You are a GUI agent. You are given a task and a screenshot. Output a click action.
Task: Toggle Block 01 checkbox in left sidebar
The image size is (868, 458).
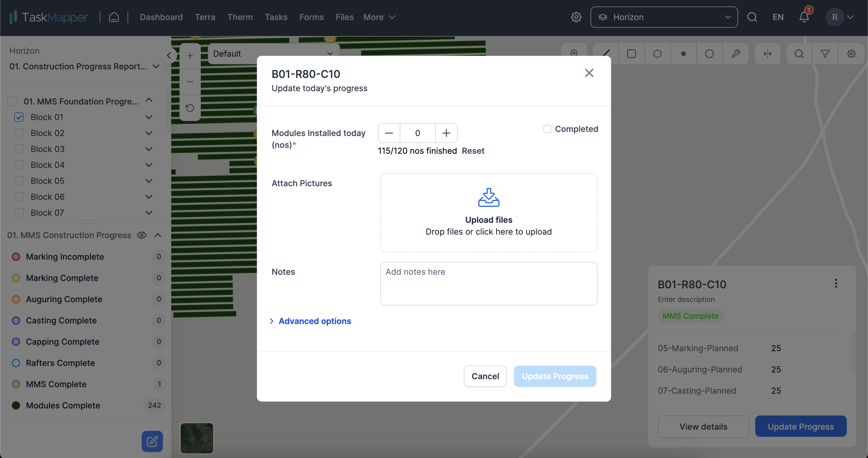point(19,117)
